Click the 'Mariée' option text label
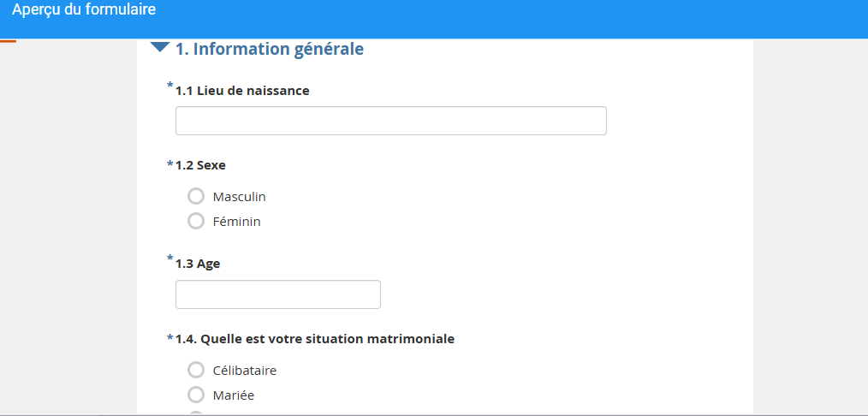This screenshot has height=416, width=868. click(x=234, y=395)
